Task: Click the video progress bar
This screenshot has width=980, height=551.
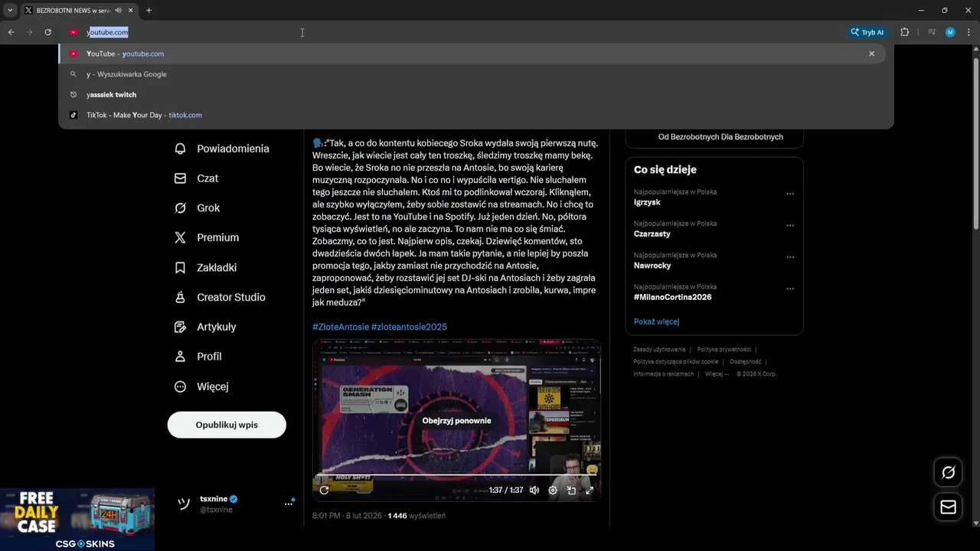Action: (456, 475)
